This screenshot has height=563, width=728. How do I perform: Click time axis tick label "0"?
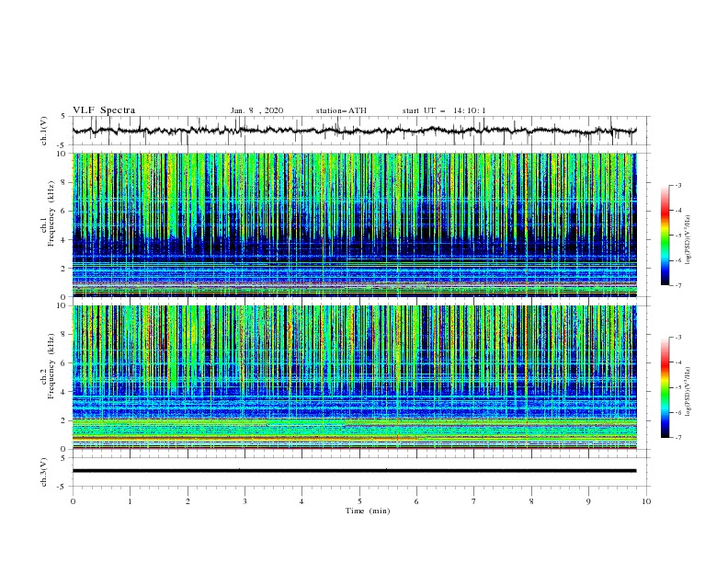tap(73, 501)
